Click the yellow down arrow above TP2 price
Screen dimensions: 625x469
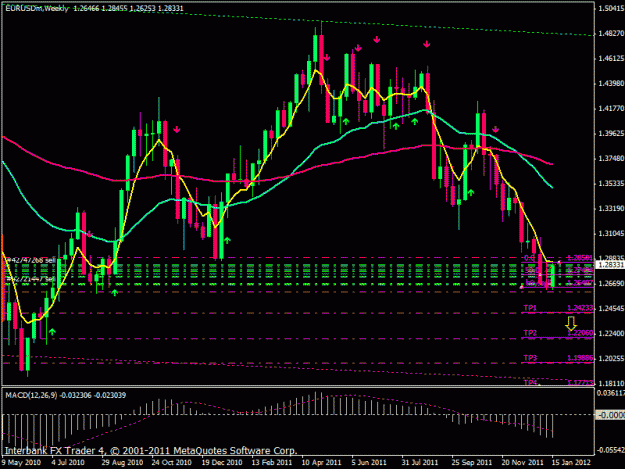(571, 324)
